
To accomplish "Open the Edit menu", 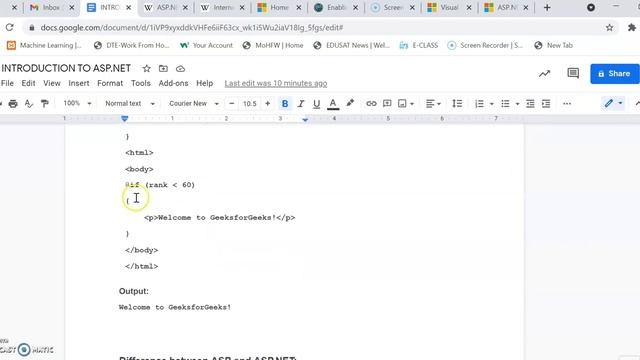I will pyautogui.click(x=28, y=83).
